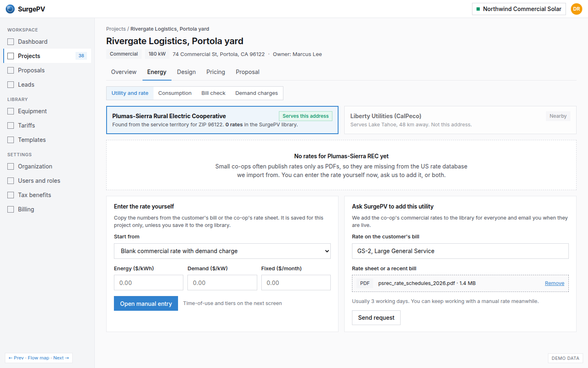Viewport: 588px width, 368px height.
Task: Click the PDF file badge
Action: 365,283
